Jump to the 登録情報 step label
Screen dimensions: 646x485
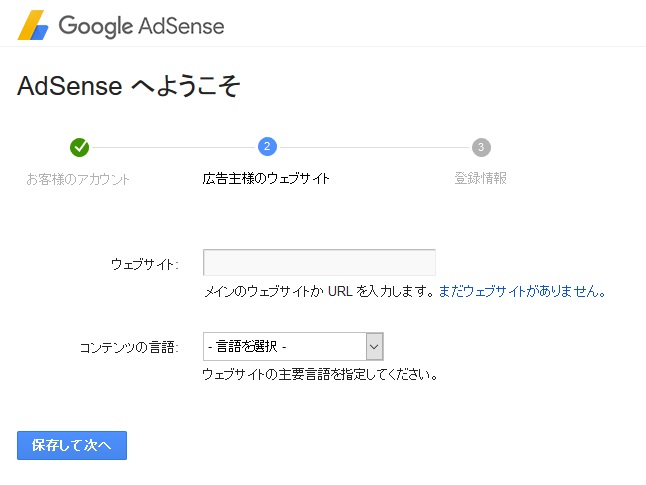pyautogui.click(x=480, y=178)
